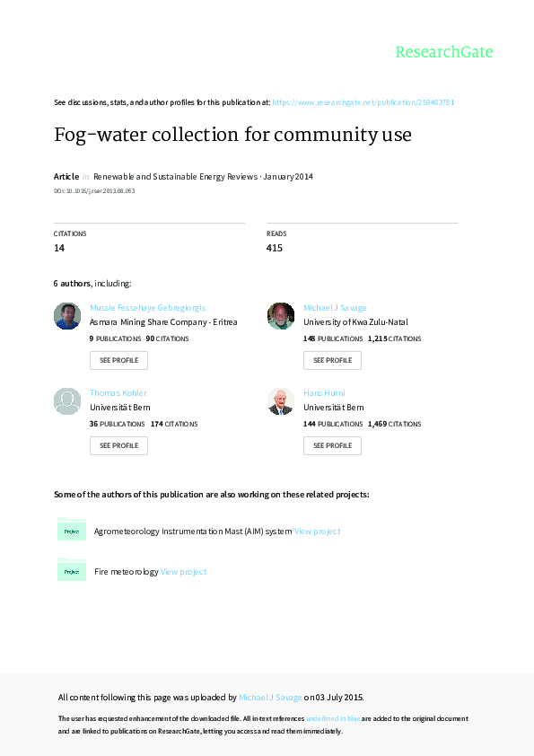534x756 pixels.
Task: Click SEE PROFILE under Hans Hurni
Action: click(x=332, y=445)
